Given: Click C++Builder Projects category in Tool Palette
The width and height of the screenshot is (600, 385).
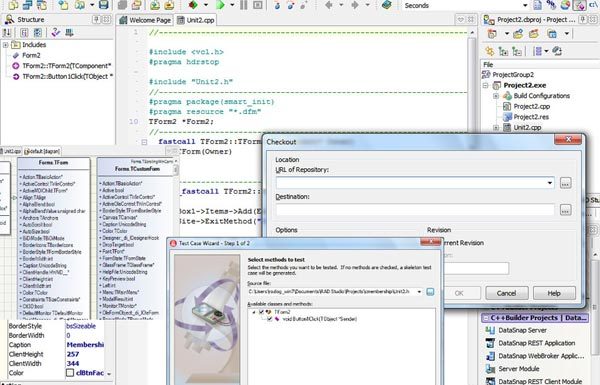Looking at the screenshot, I should coord(535,318).
